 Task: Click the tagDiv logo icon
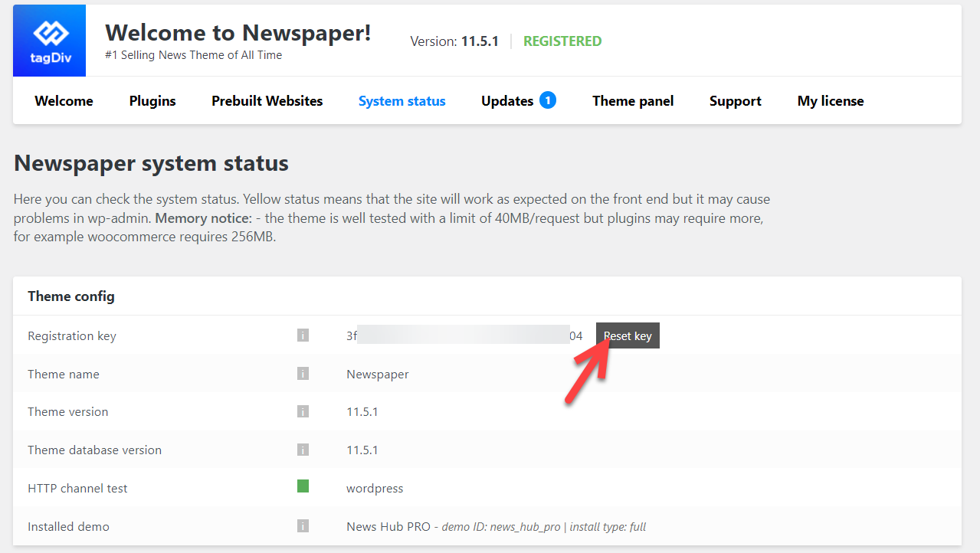[49, 41]
